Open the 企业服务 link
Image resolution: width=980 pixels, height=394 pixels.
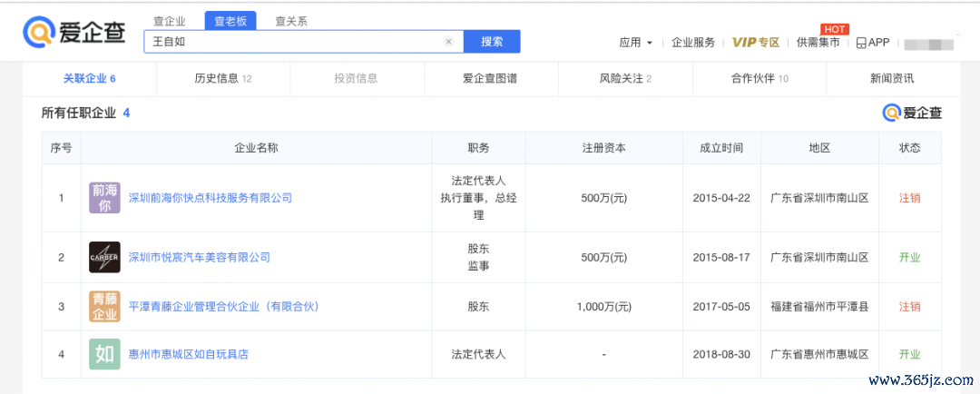693,43
